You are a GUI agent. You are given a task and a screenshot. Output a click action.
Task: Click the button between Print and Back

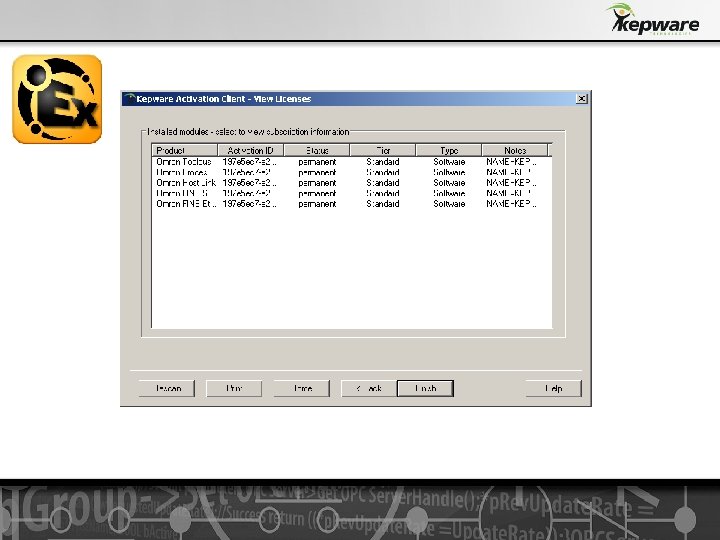coord(302,388)
